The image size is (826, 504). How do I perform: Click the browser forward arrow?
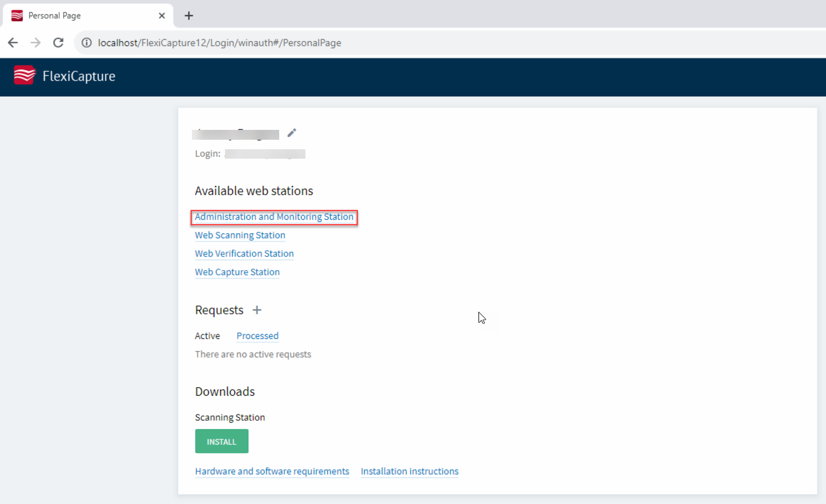(x=36, y=43)
